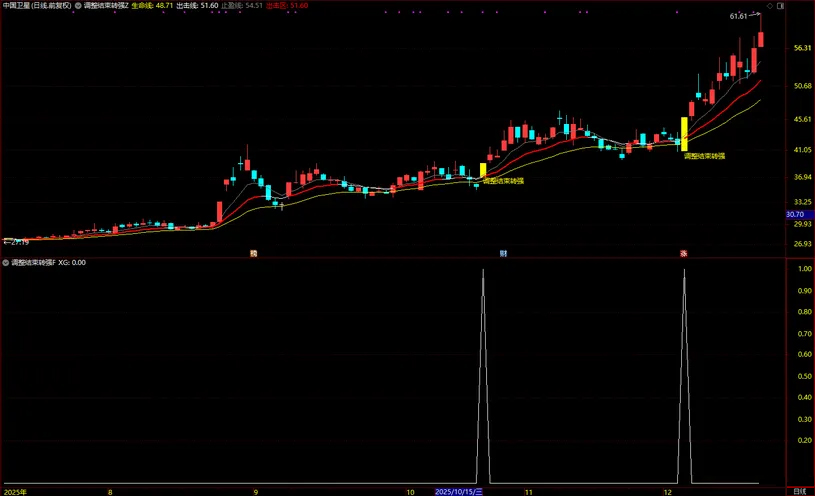Click the highlighted 2025/10/15 date label

tap(459, 492)
